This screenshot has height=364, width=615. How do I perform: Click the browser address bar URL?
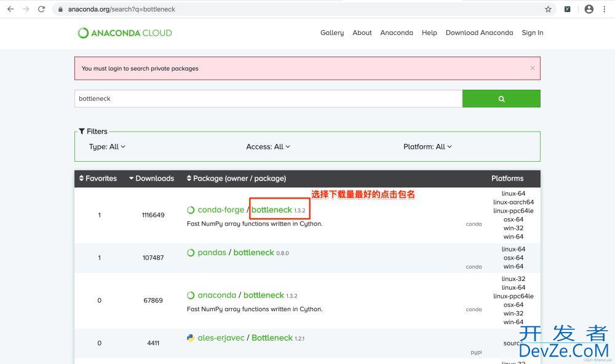[122, 9]
